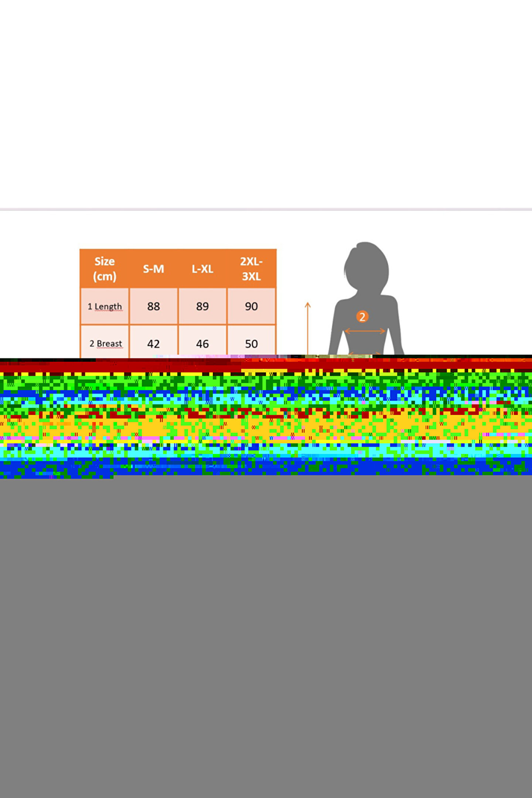Select the breast value 50 cell
Viewport: 532px width, 798px height.
(x=251, y=344)
